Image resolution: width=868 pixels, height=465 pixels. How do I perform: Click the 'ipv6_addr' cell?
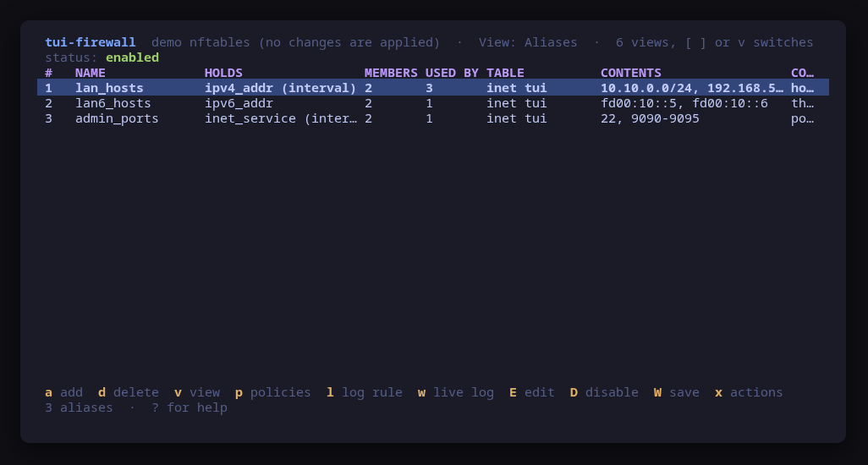click(239, 103)
